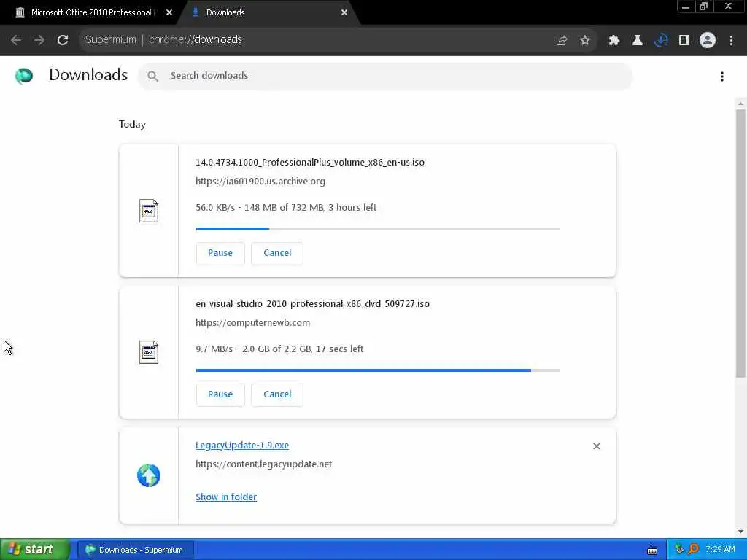
Task: Click the green tray icon near clock
Action: (679, 550)
